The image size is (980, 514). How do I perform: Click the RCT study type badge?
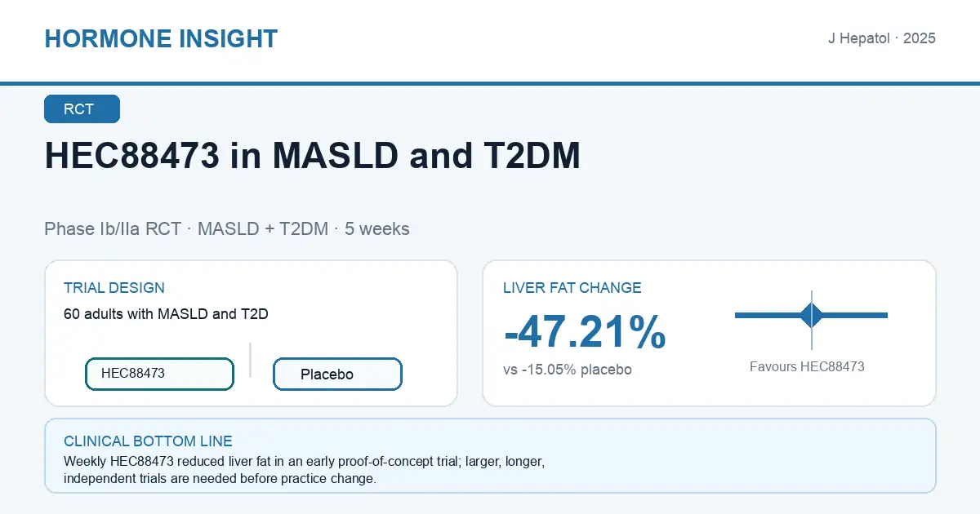(82, 109)
